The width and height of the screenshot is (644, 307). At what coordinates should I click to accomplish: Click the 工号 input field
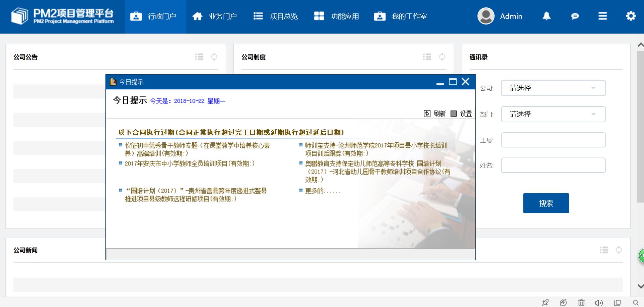point(553,140)
